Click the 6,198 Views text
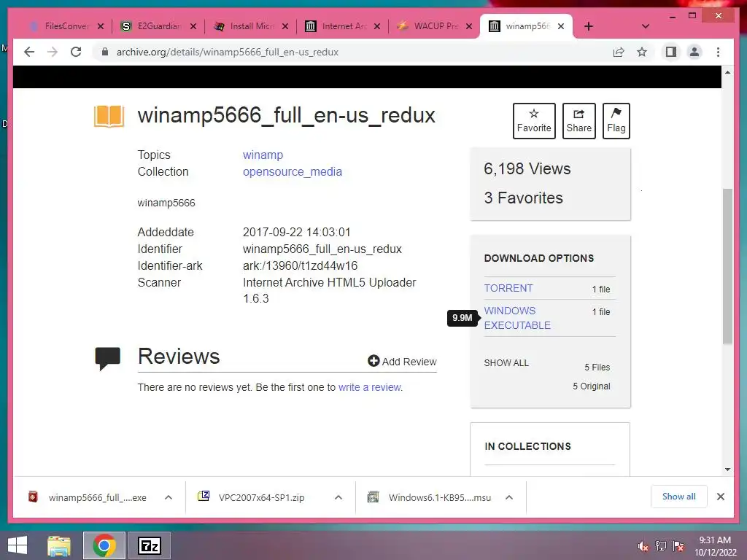 coord(527,168)
